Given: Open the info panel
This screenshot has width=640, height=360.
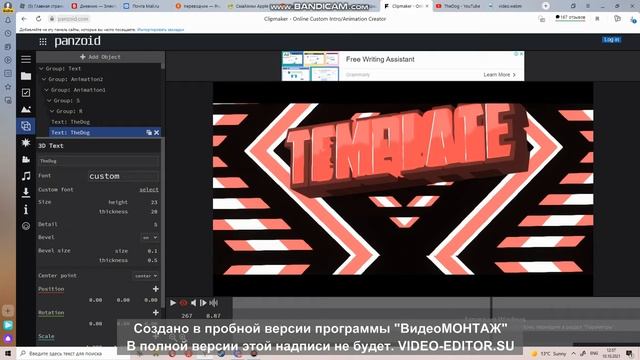Looking at the screenshot, I should click(x=26, y=209).
